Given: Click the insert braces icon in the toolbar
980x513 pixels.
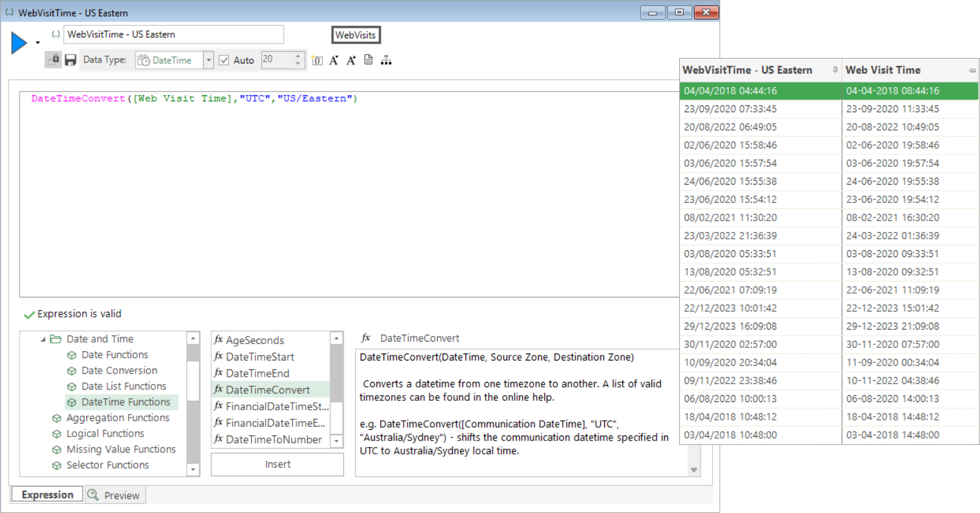Looking at the screenshot, I should 317,61.
